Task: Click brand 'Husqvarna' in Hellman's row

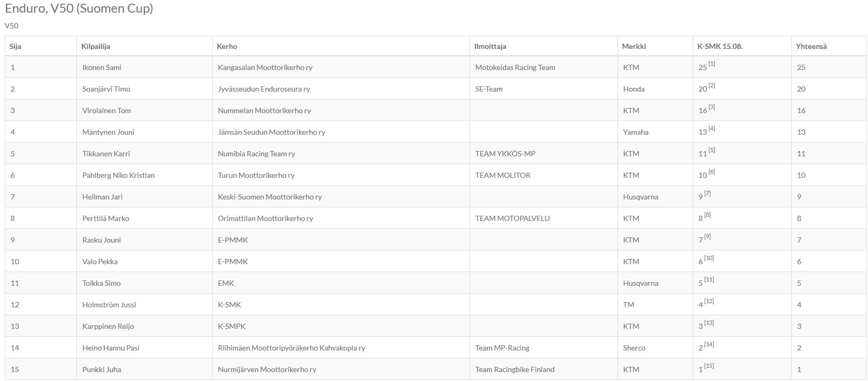Action: coord(641,197)
